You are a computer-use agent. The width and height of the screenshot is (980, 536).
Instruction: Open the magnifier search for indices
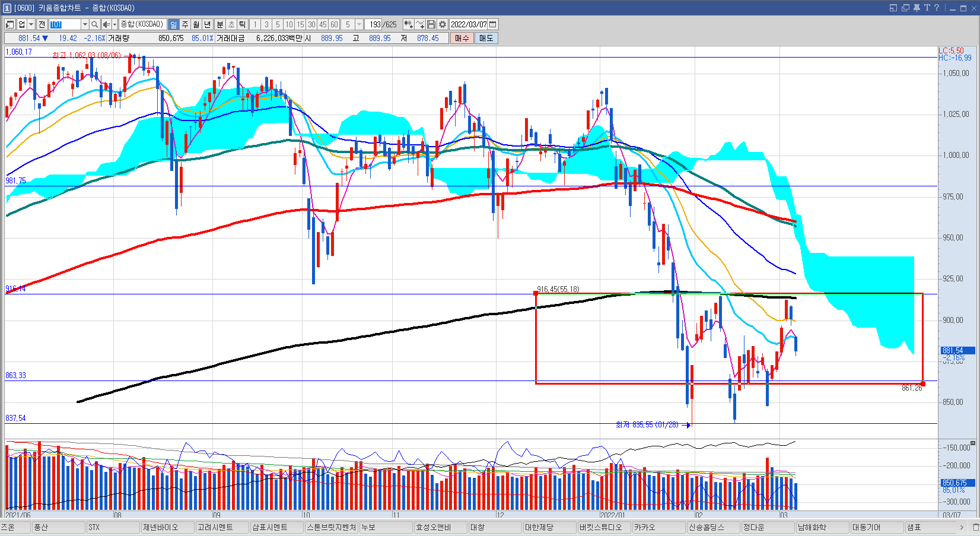click(x=94, y=24)
